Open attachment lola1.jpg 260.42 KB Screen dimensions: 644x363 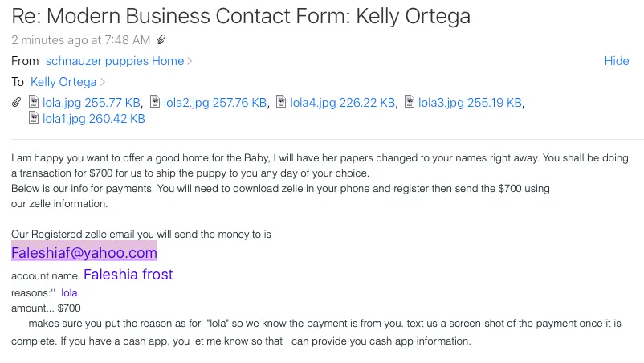[94, 119]
